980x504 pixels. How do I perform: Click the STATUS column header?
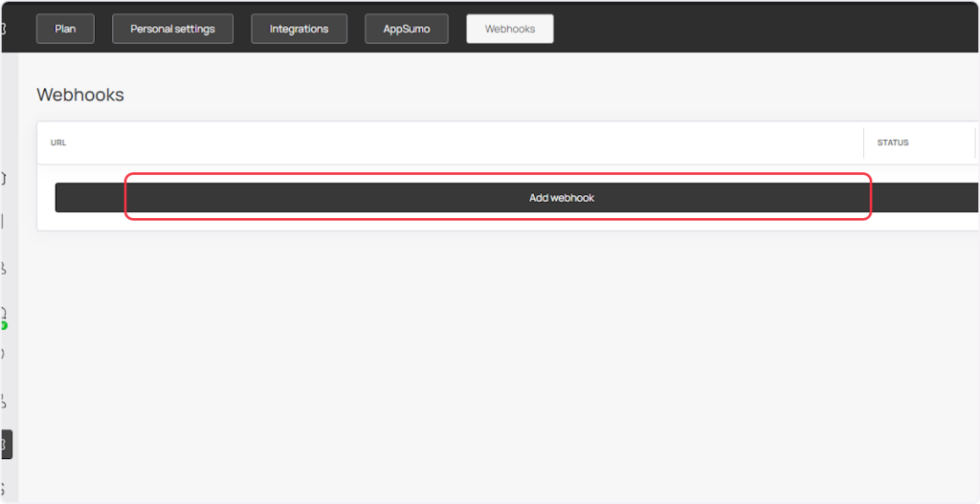(892, 142)
